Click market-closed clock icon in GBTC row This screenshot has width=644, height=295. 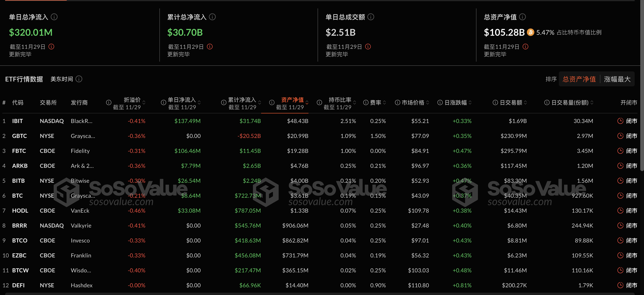tap(620, 136)
